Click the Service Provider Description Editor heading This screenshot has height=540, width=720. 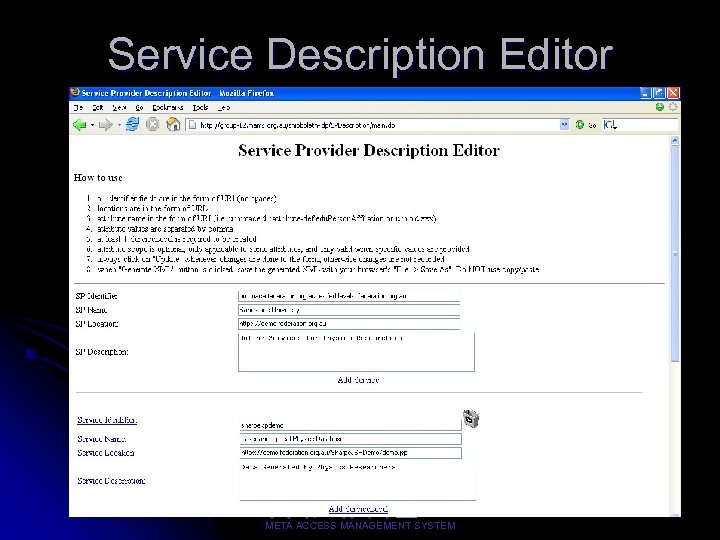[x=369, y=151]
